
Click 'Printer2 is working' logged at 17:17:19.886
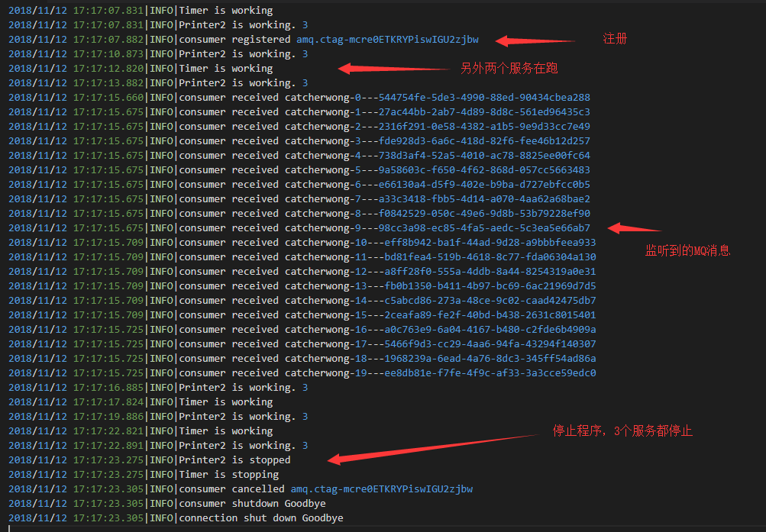coord(244,417)
